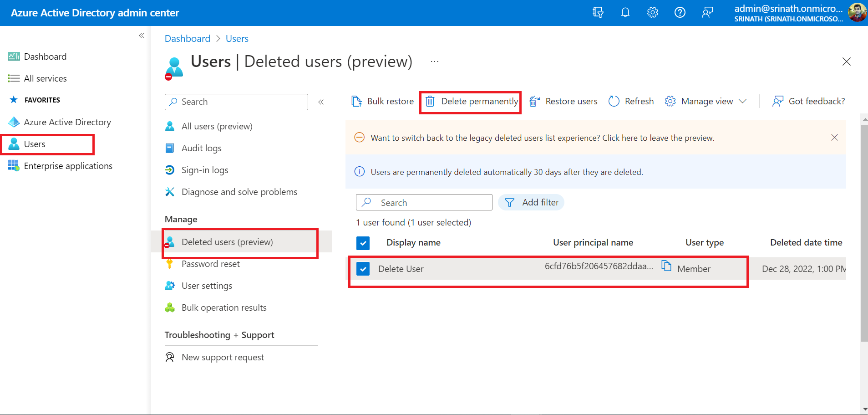Click the Dashboard breadcrumb link

(187, 39)
